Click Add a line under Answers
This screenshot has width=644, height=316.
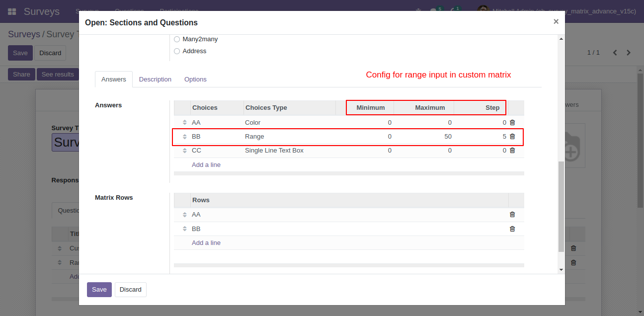pos(206,165)
